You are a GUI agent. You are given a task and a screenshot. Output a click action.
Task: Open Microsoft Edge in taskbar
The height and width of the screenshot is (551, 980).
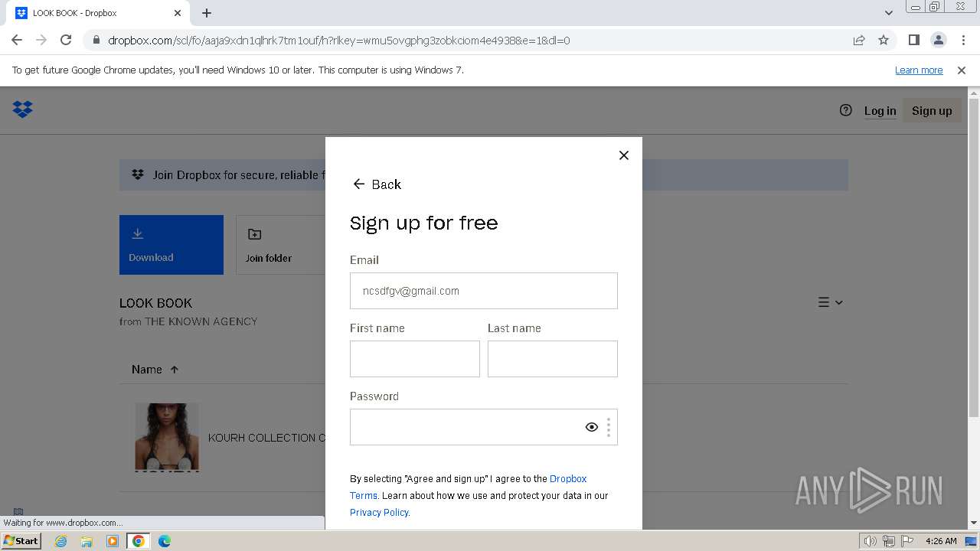click(x=165, y=541)
